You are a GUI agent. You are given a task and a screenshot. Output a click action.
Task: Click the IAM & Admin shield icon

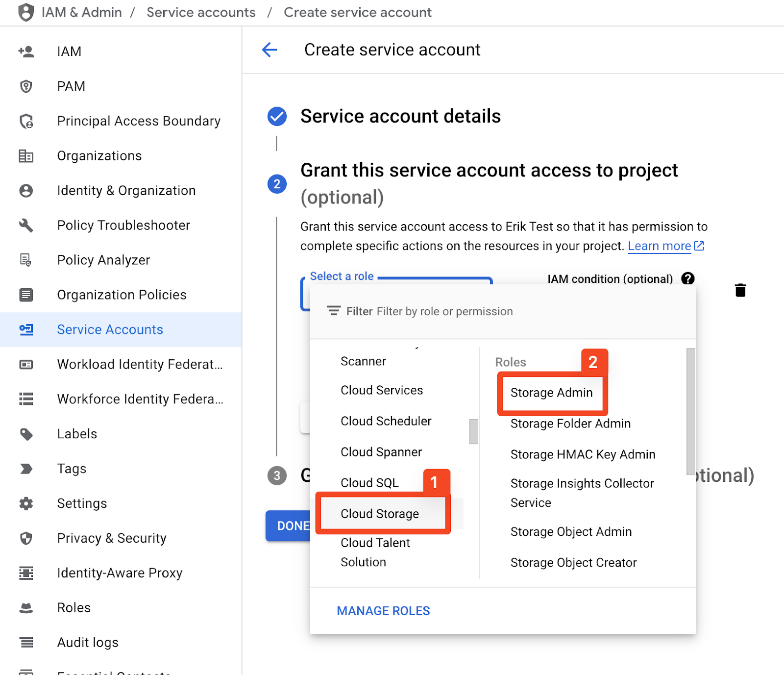26,12
